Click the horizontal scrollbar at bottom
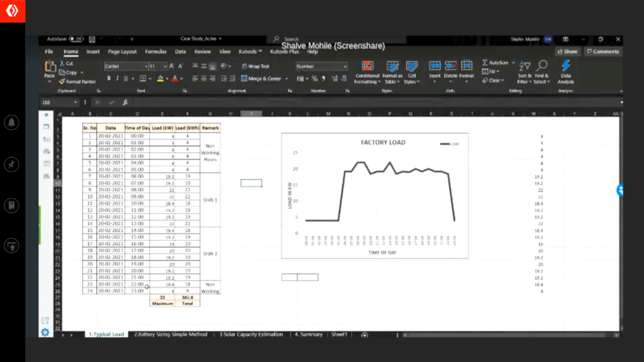 tap(511, 336)
